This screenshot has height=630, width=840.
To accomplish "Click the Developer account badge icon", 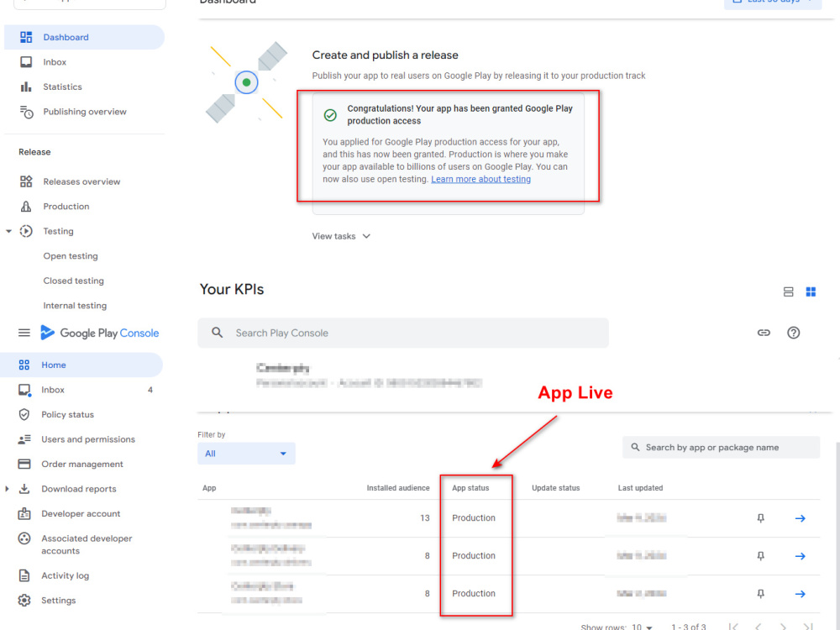I will 24,514.
